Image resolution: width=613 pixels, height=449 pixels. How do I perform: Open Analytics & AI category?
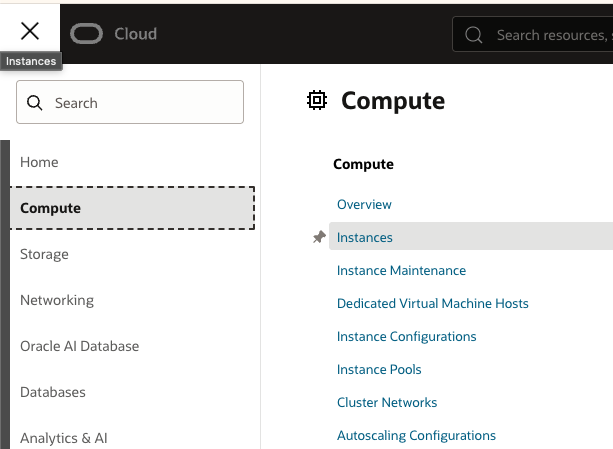pos(64,438)
